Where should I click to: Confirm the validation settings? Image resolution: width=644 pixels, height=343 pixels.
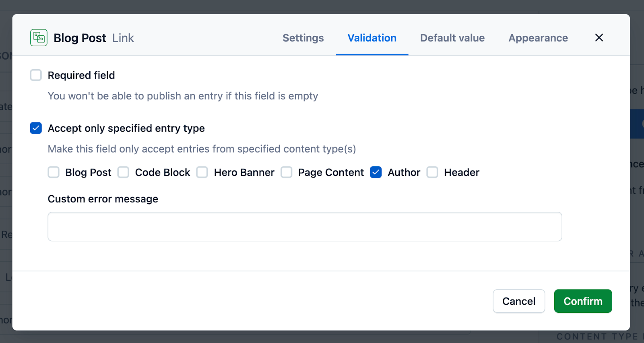click(582, 301)
